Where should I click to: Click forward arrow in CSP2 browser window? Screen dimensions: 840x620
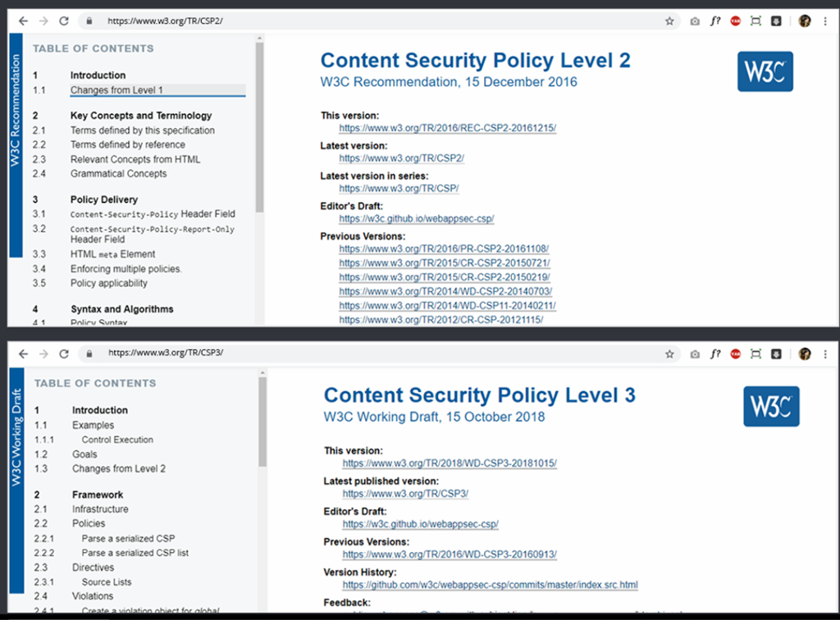coord(43,21)
